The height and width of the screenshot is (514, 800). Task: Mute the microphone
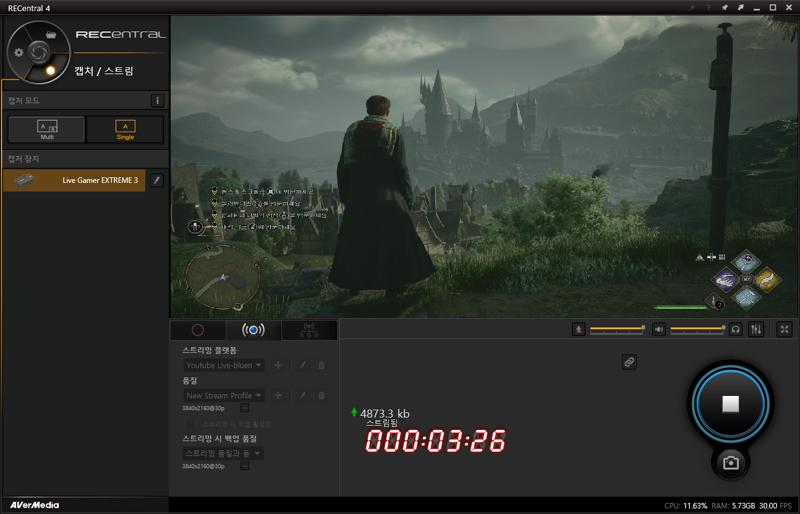pos(579,329)
